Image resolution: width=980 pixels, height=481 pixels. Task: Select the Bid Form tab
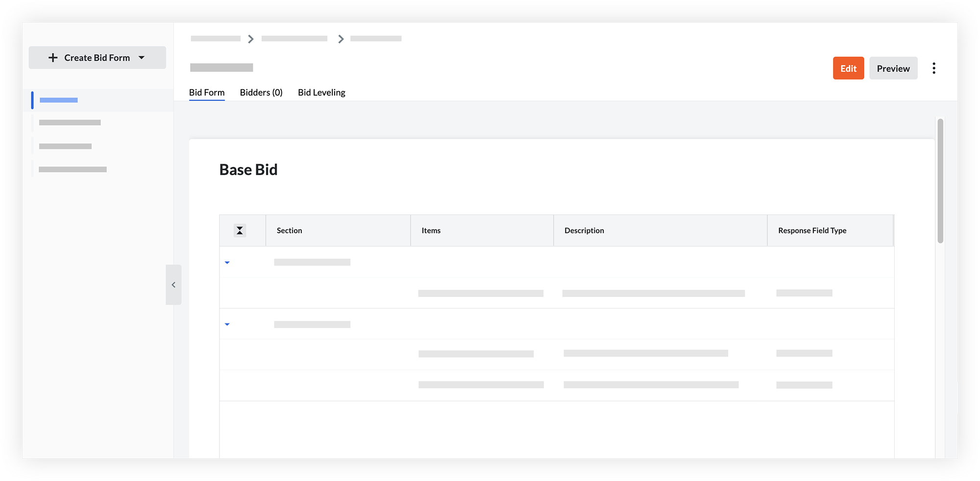coord(206,92)
